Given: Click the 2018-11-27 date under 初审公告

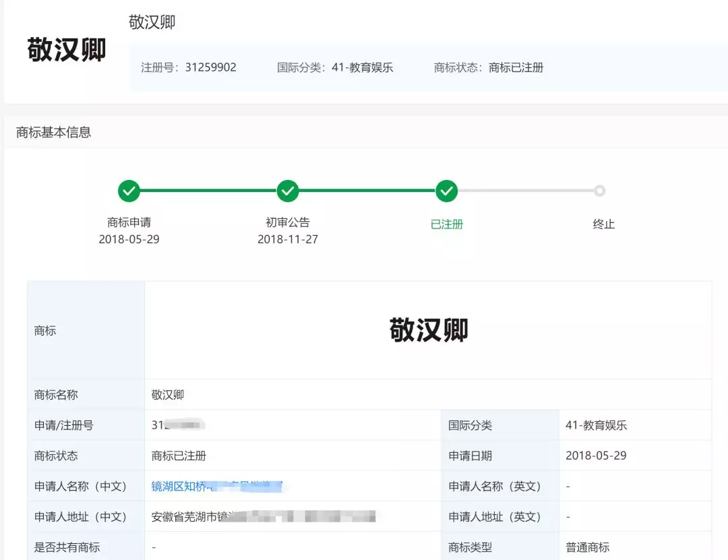Looking at the screenshot, I should tap(288, 239).
